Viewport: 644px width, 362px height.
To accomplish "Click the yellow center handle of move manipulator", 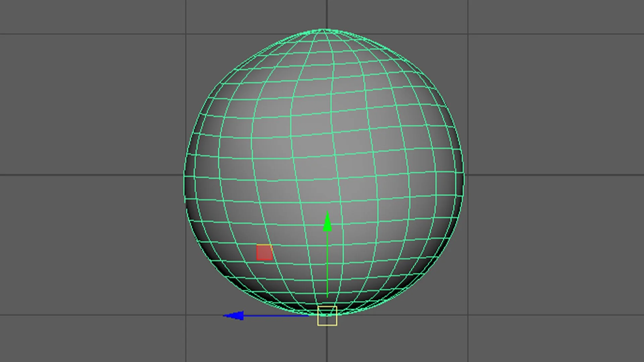I will (327, 316).
